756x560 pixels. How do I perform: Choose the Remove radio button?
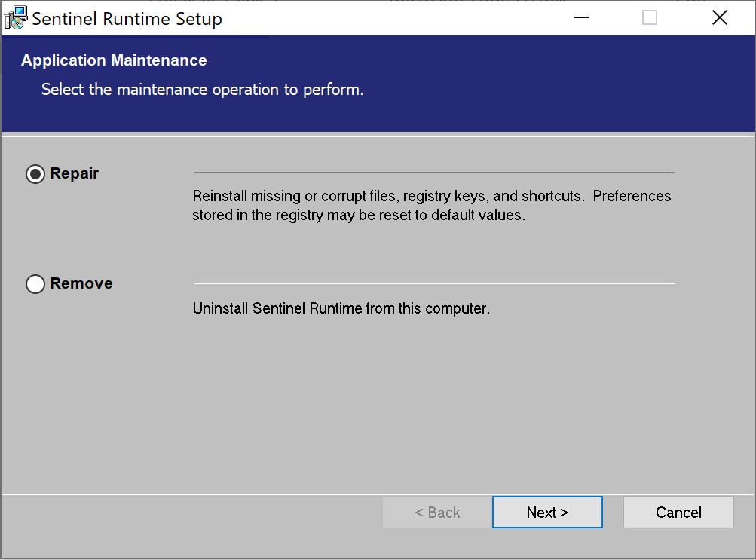35,284
